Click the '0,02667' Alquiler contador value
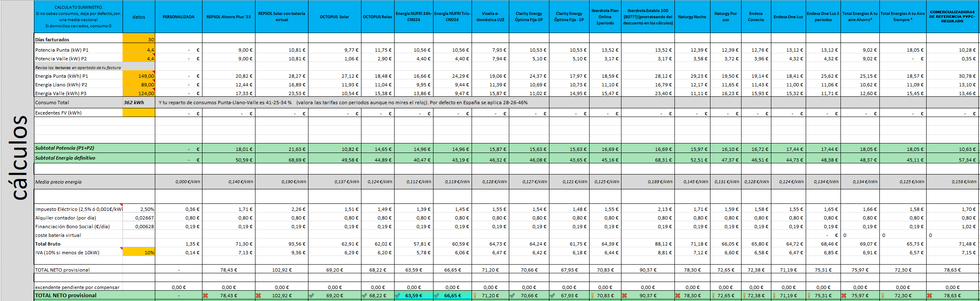 click(139, 218)
